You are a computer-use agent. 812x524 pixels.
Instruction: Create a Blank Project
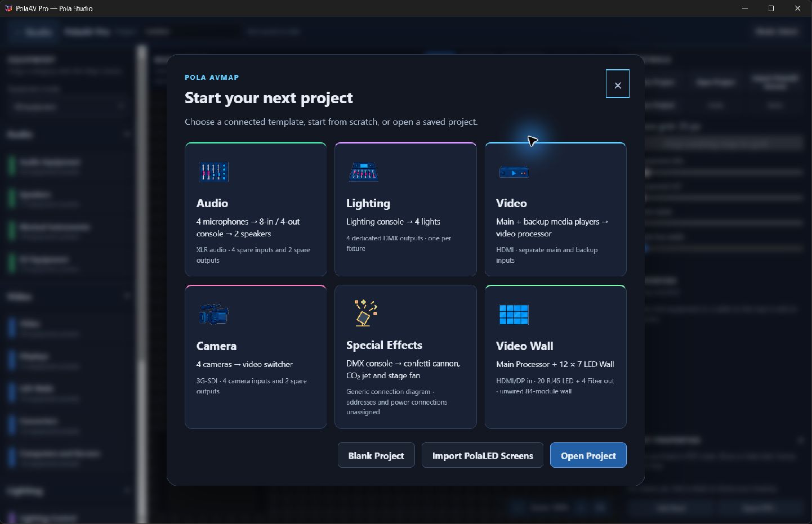[376, 455]
